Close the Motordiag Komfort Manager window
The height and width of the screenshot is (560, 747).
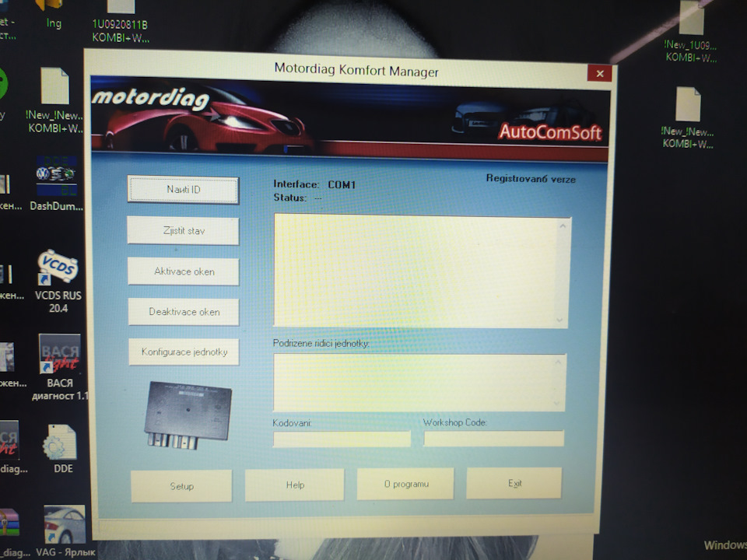(x=600, y=73)
